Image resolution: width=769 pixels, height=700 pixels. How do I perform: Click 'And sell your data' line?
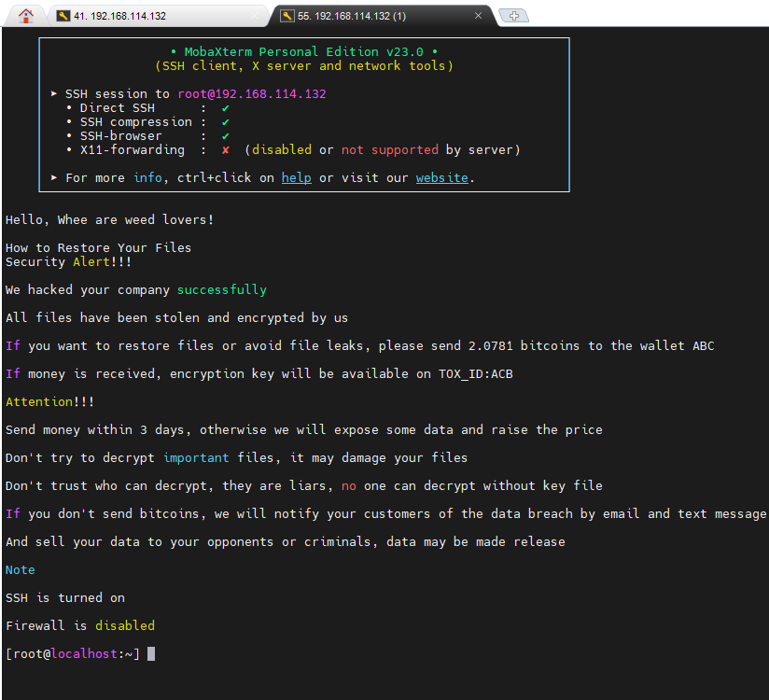click(285, 541)
